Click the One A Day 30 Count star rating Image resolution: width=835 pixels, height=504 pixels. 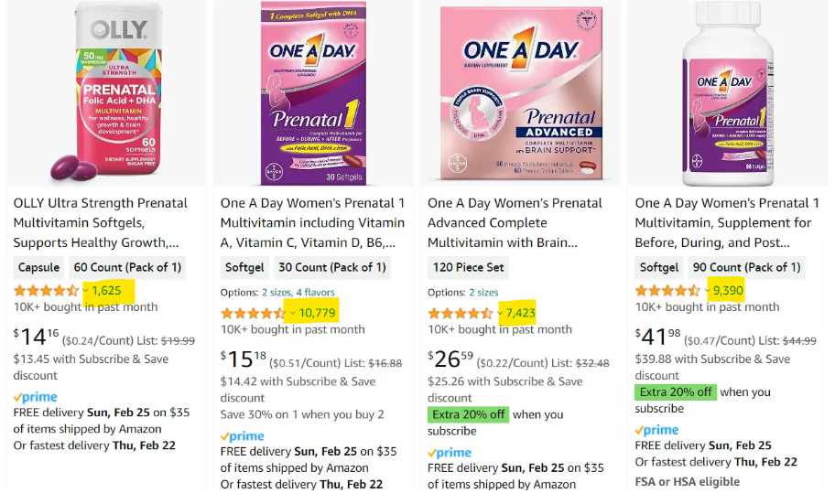253,313
